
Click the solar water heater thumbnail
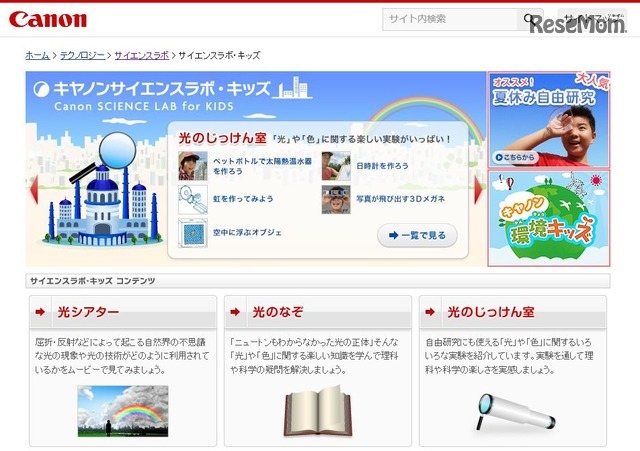tap(193, 166)
